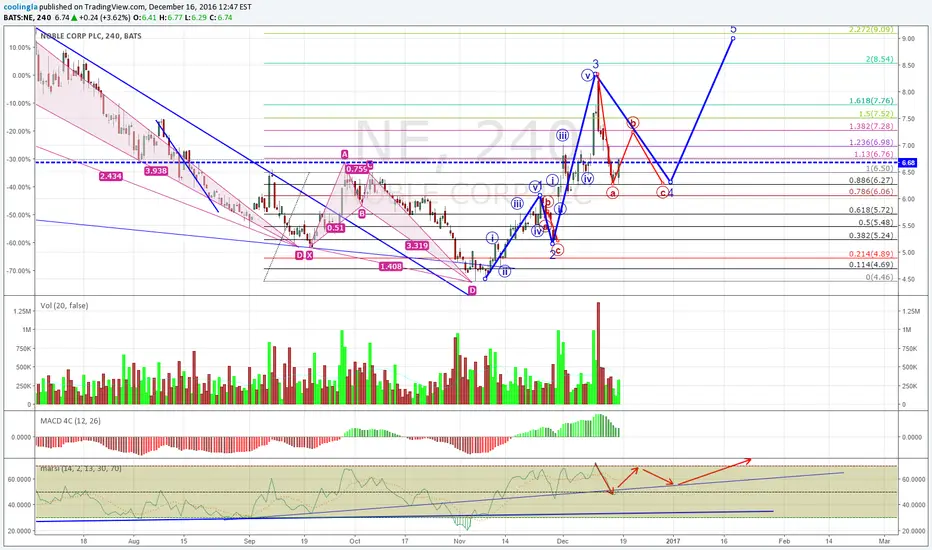Click the Dec date on the time axis
This screenshot has height=550, width=932.
(x=562, y=541)
